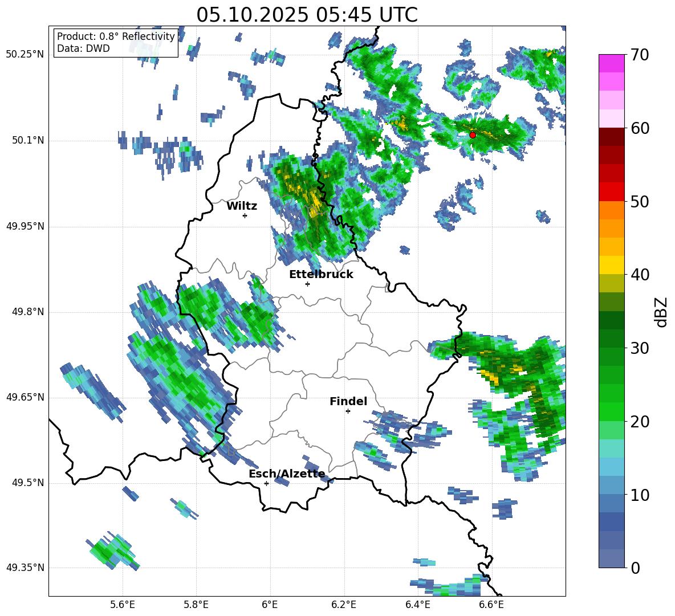Click the Ettelbruck station cross marker
The image size is (675, 616).
point(307,284)
